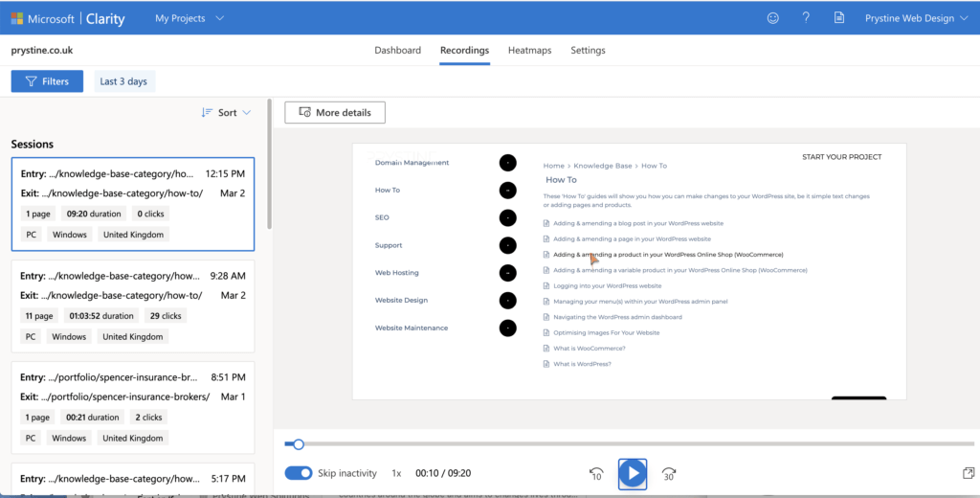Click the More details button
This screenshot has height=498, width=980.
click(335, 113)
